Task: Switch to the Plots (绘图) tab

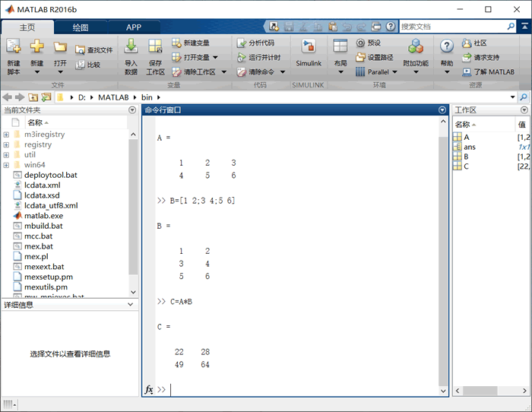Action: click(x=81, y=27)
